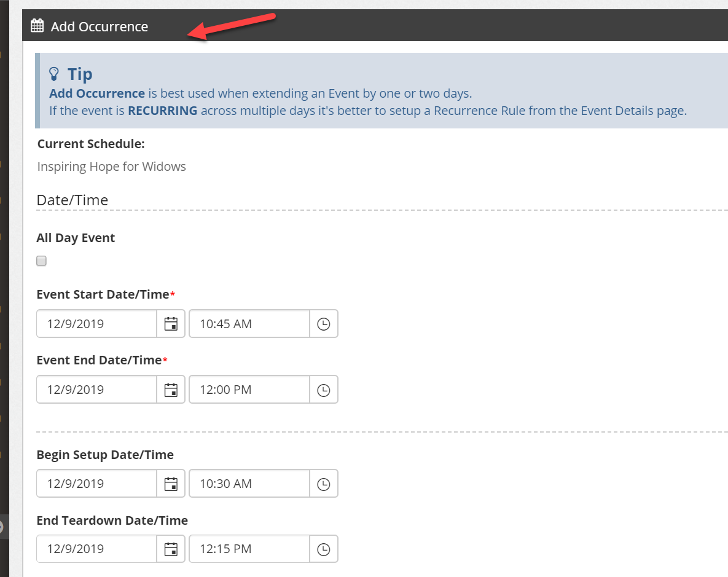Open calendar picker for Begin Setup date
The height and width of the screenshot is (577, 728).
(171, 484)
